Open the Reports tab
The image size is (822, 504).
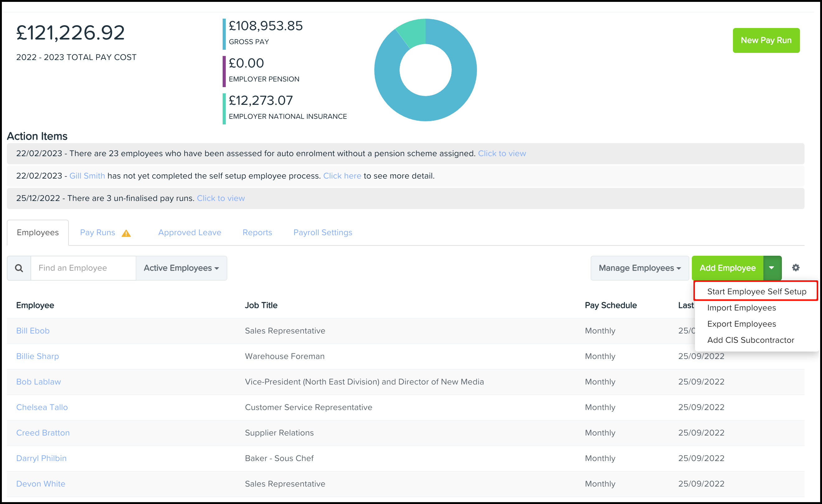[x=257, y=232]
